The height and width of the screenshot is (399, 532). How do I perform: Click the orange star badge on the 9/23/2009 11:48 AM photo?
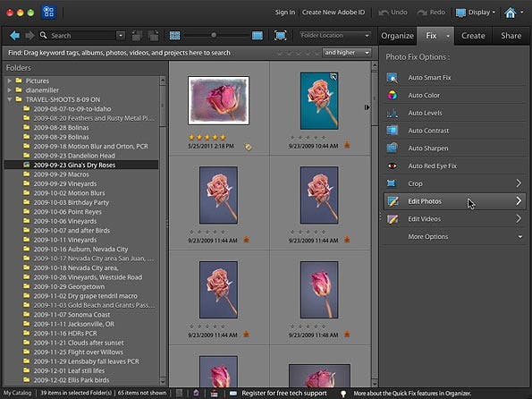tap(347, 335)
